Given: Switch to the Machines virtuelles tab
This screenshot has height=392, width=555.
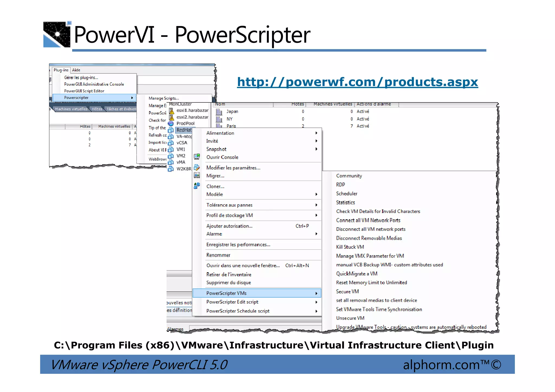Looking at the screenshot, I should click(x=71, y=109).
